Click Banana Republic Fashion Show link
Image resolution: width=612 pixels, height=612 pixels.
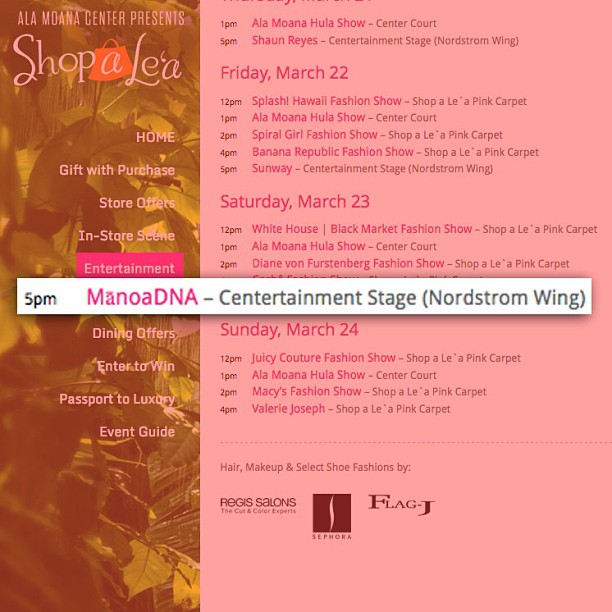click(333, 152)
